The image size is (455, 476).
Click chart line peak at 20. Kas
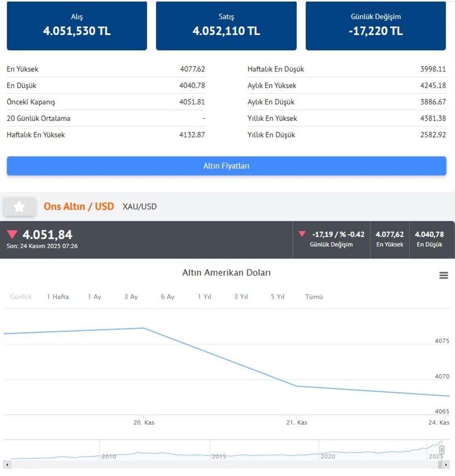[x=144, y=328]
